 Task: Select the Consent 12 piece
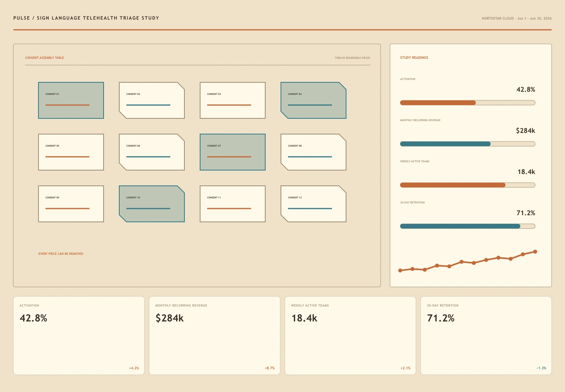pyautogui.click(x=313, y=204)
